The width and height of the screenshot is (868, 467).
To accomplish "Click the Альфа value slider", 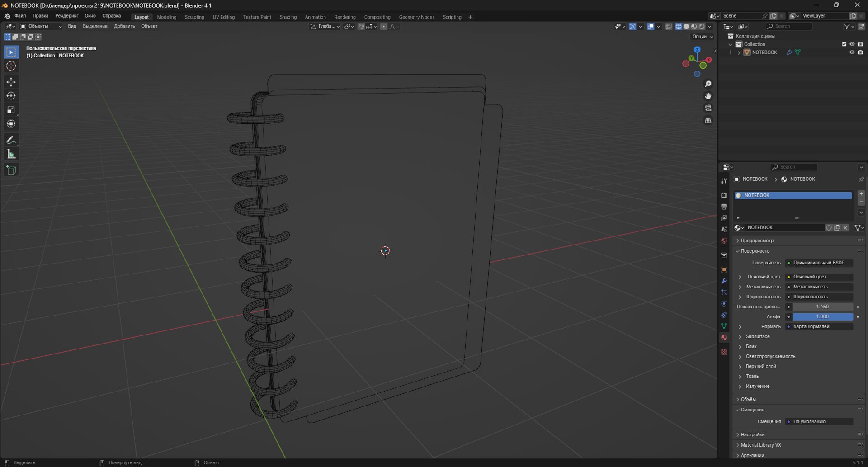I will [x=822, y=317].
